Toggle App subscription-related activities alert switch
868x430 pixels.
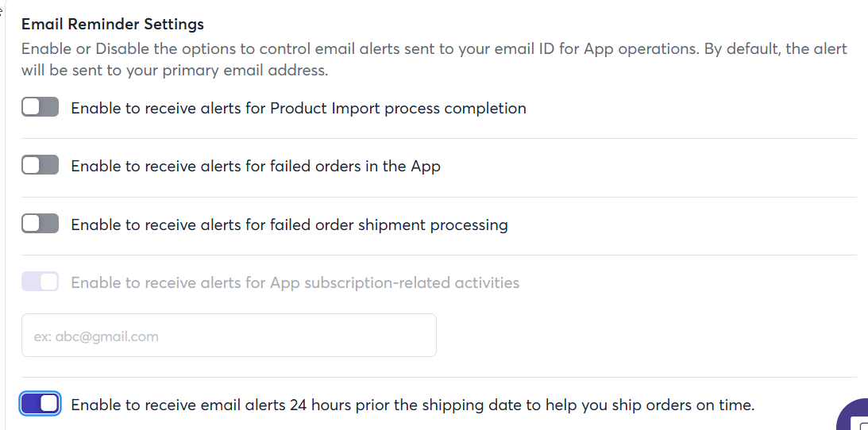coord(40,282)
